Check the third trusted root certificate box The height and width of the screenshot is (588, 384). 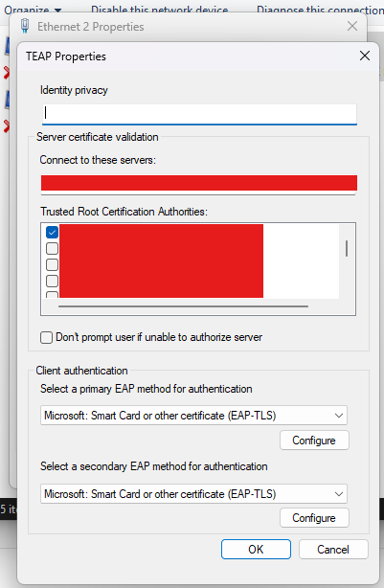click(52, 264)
